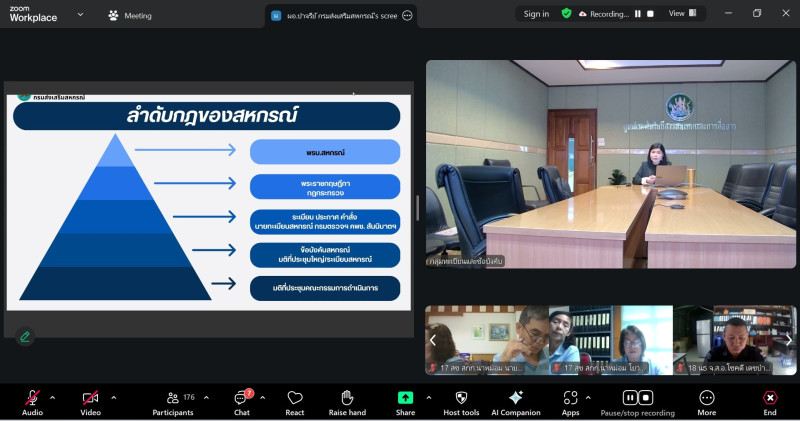Click the Sign in button
The height and width of the screenshot is (421, 800).
pyautogui.click(x=536, y=14)
